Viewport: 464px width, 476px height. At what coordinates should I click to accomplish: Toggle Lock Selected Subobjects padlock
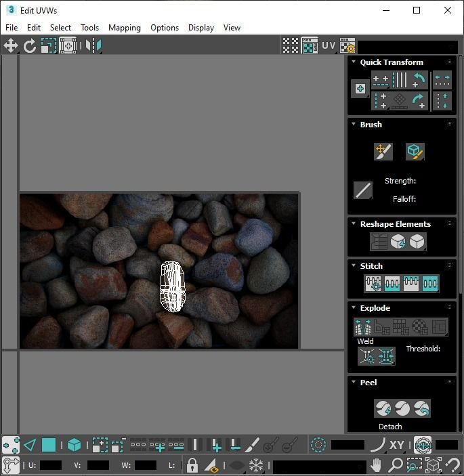[192, 464]
